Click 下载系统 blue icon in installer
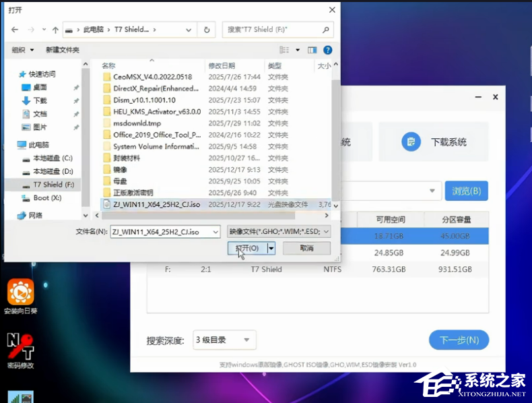 click(x=411, y=142)
